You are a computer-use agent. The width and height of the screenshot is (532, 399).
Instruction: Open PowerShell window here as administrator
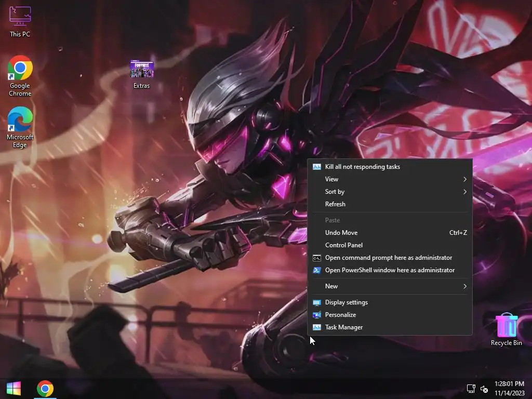(x=390, y=270)
